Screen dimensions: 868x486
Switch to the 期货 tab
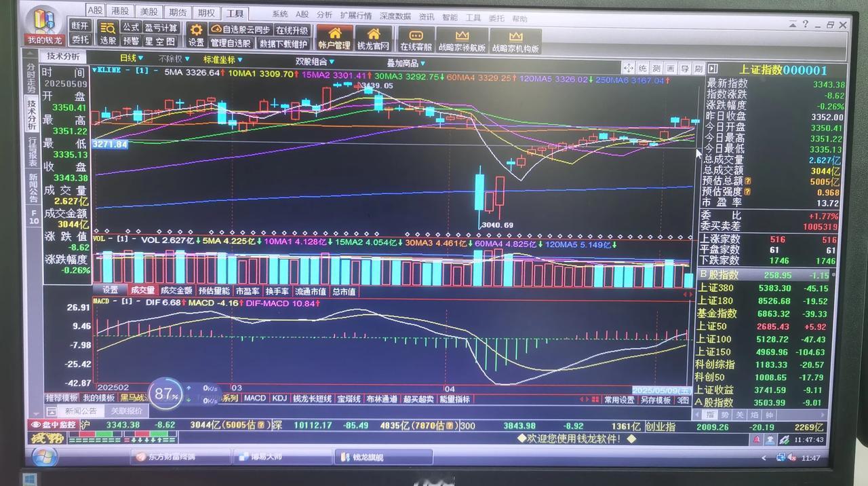pos(177,12)
